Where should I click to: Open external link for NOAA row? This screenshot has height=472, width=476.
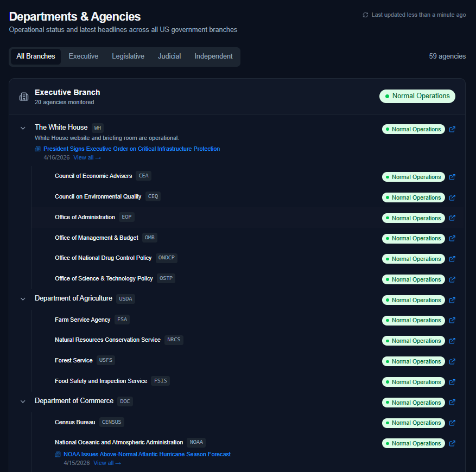[452, 443]
